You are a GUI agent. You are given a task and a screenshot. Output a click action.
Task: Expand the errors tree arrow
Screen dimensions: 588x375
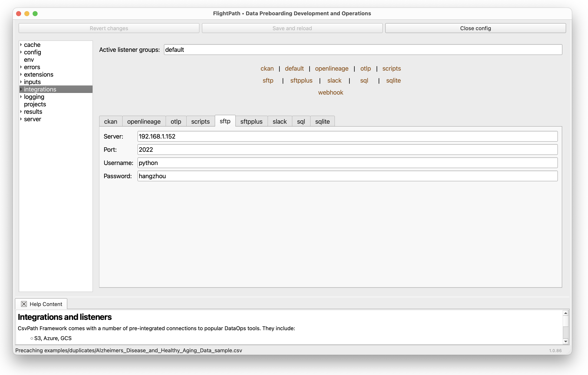(x=21, y=67)
